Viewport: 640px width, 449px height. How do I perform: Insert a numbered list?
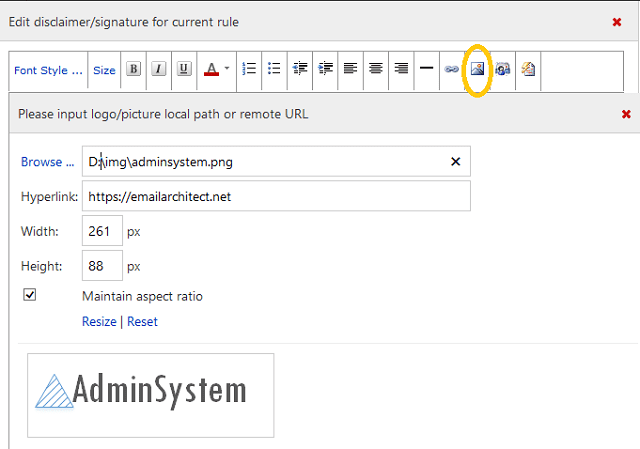coord(249,69)
